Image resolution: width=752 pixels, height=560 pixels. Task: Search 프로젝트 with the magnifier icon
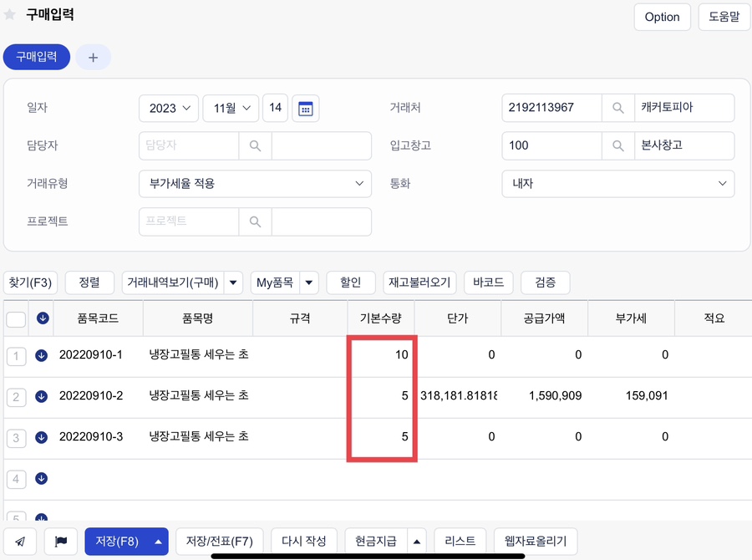point(255,221)
